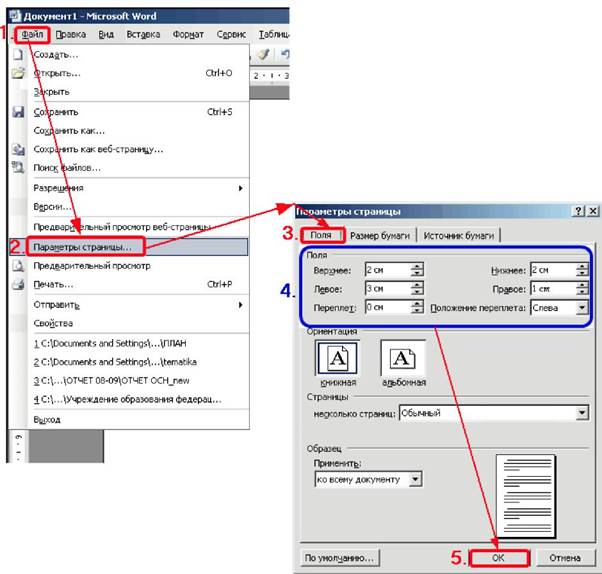
Task: Click the format painter brush toolbar icon
Action: coord(263,54)
